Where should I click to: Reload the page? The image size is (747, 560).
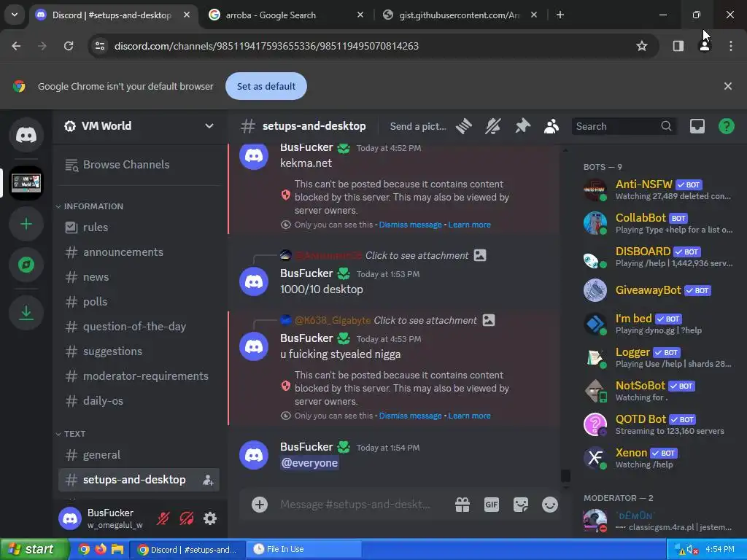coord(69,46)
